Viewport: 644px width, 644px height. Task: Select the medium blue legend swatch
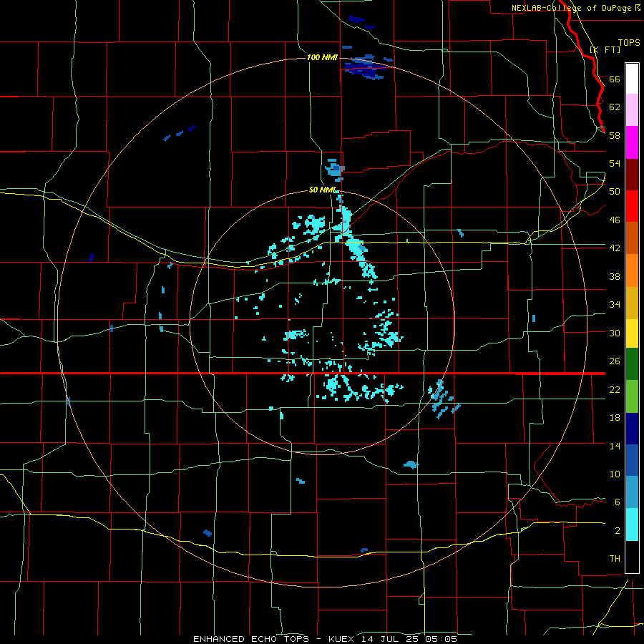pyautogui.click(x=632, y=460)
